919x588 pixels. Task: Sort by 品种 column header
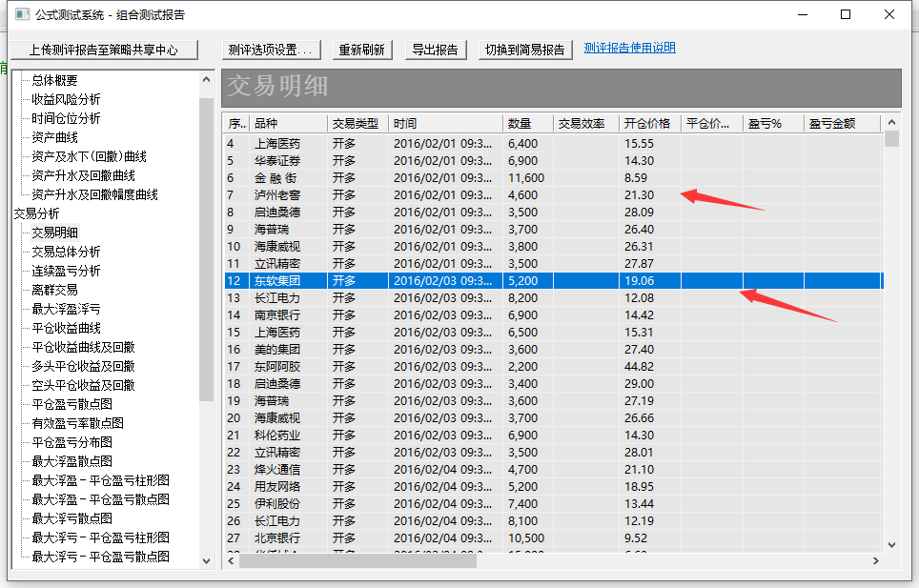click(x=288, y=124)
